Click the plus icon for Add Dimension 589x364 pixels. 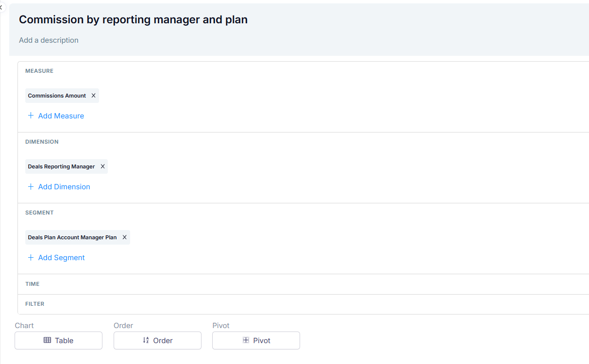[x=31, y=186]
